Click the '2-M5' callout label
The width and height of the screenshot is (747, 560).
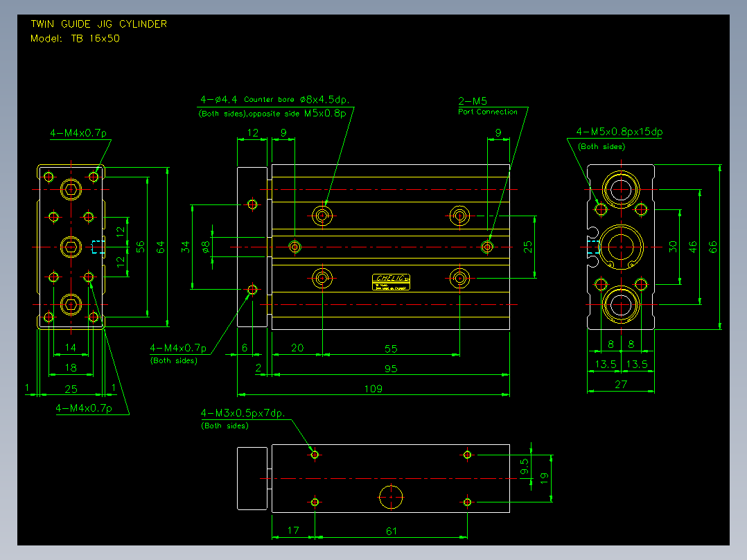point(473,101)
